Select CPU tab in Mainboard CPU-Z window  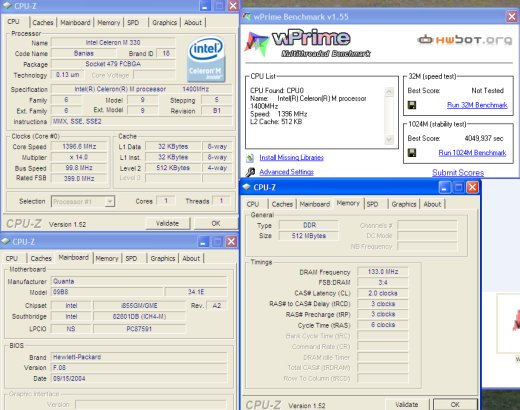pos(12,258)
